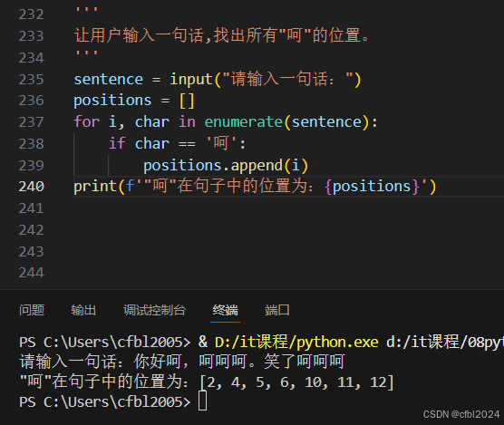
Task: Click terminal input line 你好呵，呵呵呵。笑了呵呵呵
Action: 239,362
